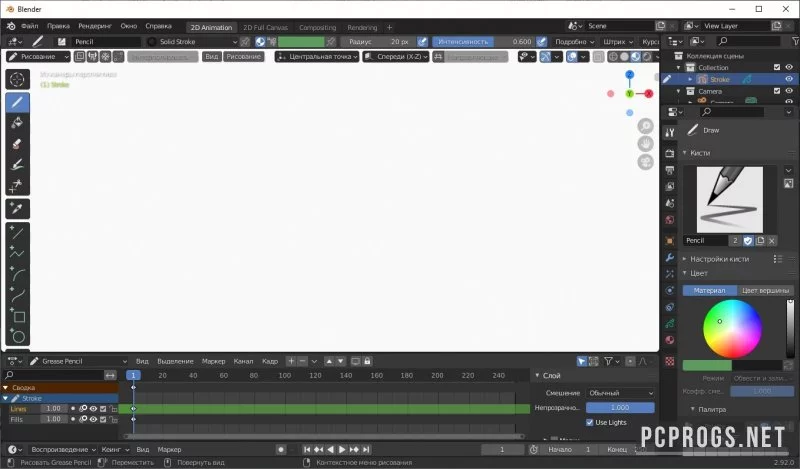Select the Cutter tool
Viewport: 800px width, 469px height.
point(17,185)
